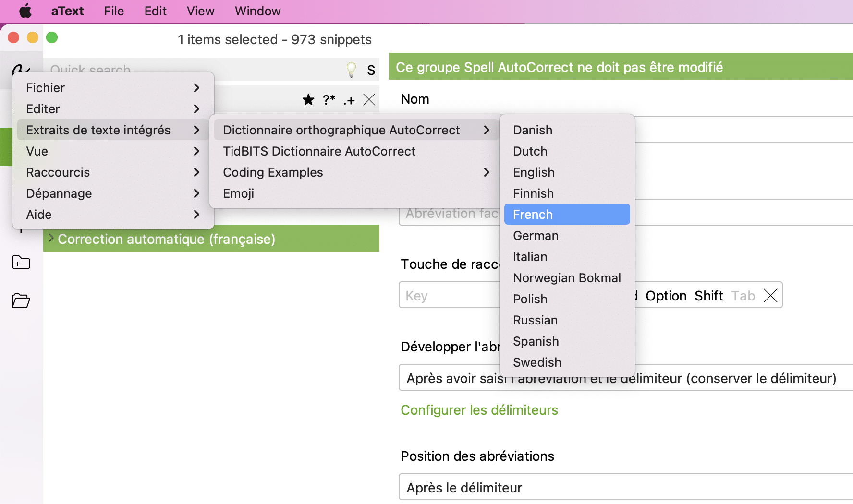This screenshot has width=853, height=504.
Task: Click the star favorites filter icon
Action: [x=308, y=100]
